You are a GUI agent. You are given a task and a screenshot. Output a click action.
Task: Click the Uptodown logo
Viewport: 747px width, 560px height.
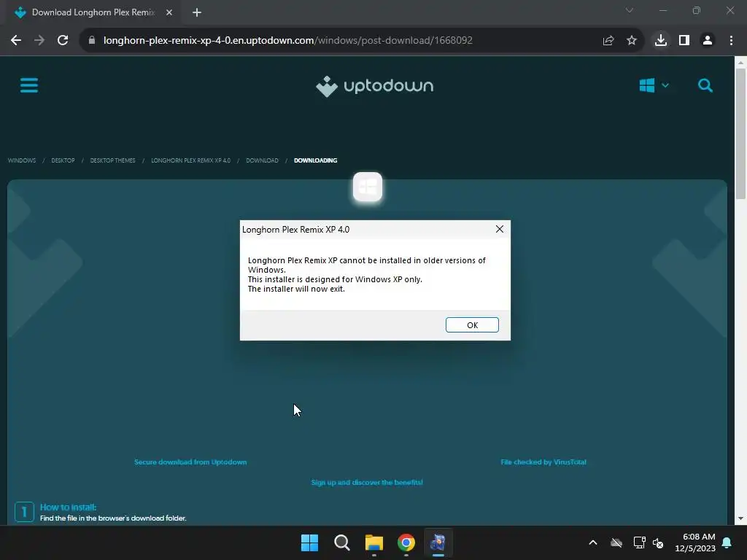pos(374,86)
